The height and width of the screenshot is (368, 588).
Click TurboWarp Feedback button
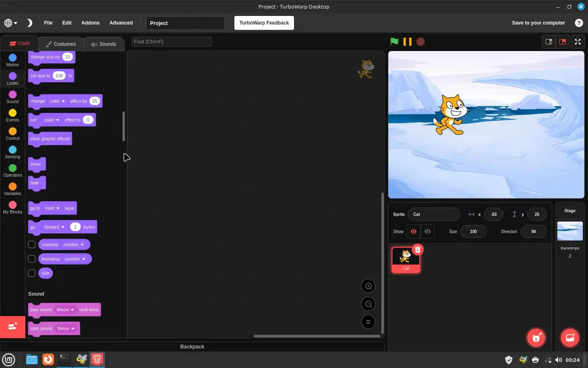click(x=264, y=23)
